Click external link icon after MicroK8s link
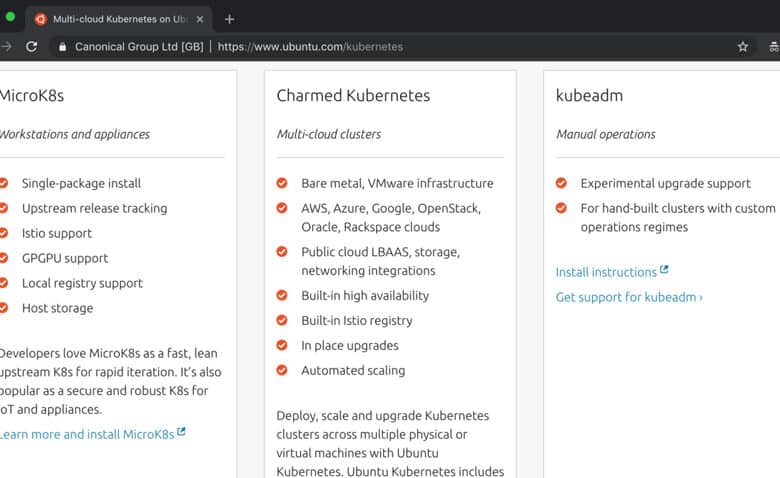The image size is (780, 478). point(182,432)
